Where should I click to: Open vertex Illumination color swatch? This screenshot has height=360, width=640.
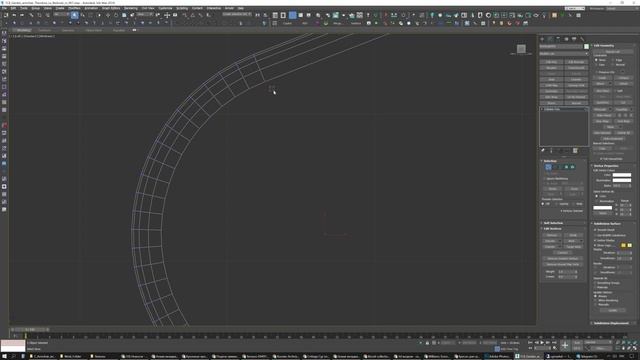(x=622, y=180)
